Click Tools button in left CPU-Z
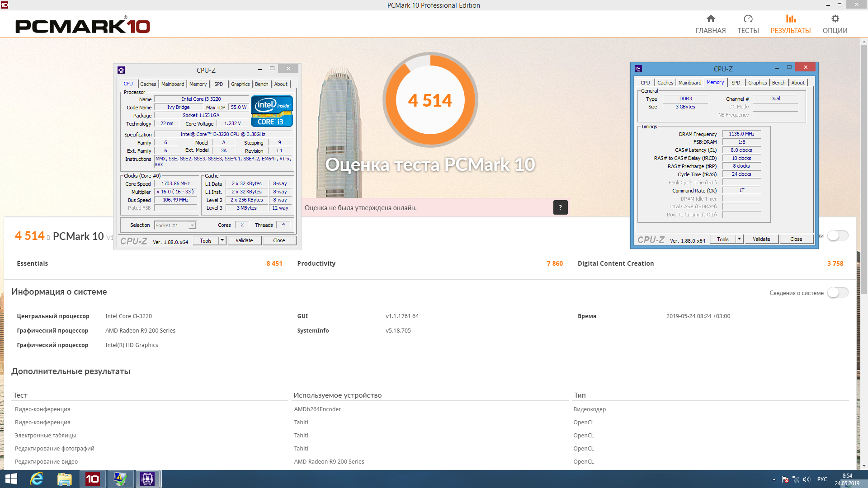 (206, 240)
